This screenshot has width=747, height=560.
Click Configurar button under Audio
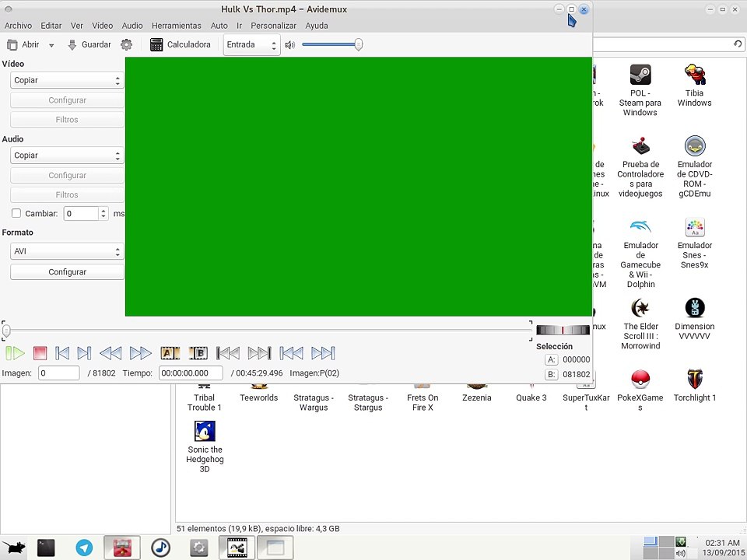[67, 176]
